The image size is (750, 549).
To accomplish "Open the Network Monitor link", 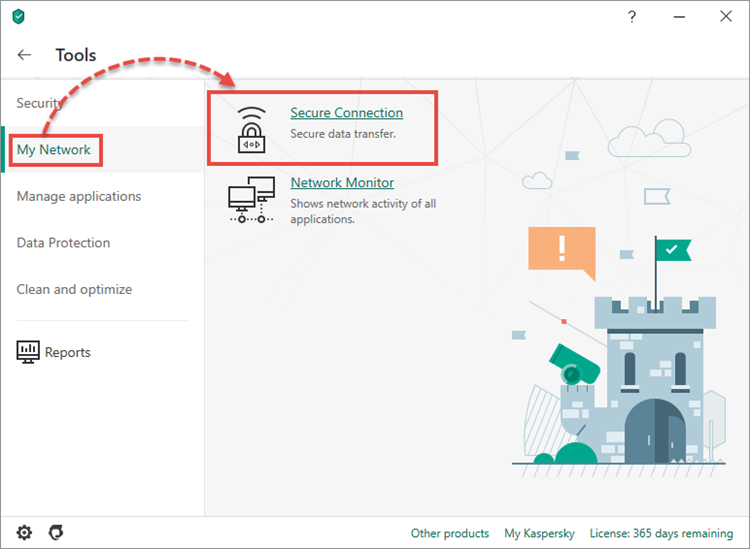I will point(342,183).
